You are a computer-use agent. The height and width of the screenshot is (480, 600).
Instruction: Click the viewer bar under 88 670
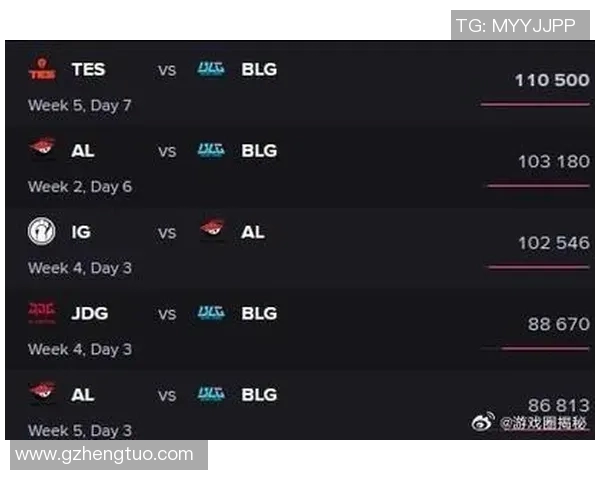(545, 348)
